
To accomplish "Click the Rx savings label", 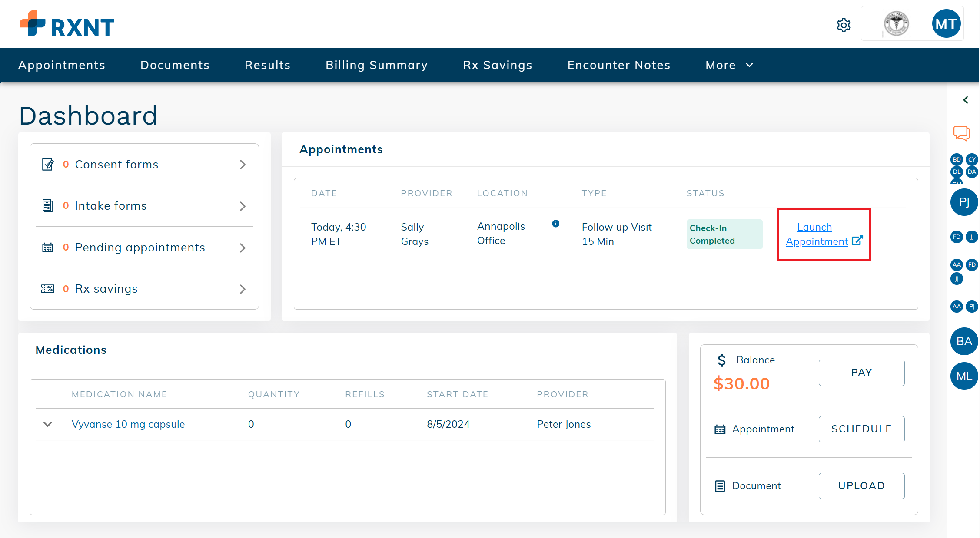I will click(x=106, y=289).
